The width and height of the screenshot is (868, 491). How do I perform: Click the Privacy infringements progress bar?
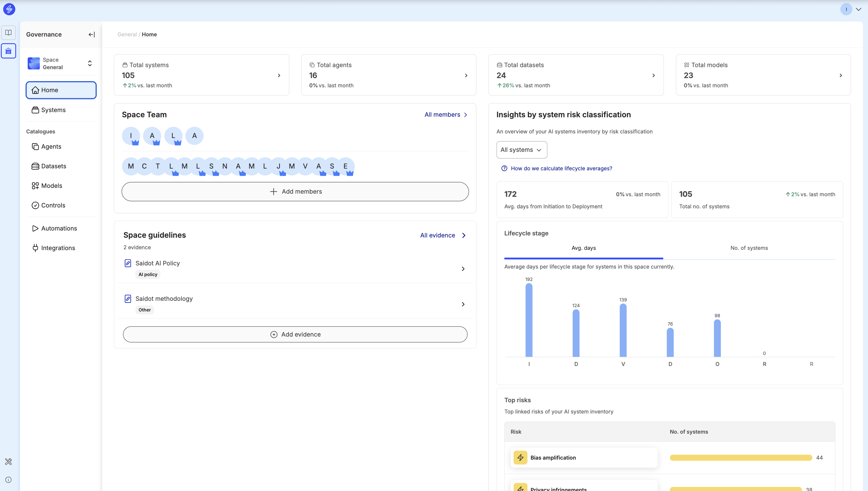click(x=736, y=489)
